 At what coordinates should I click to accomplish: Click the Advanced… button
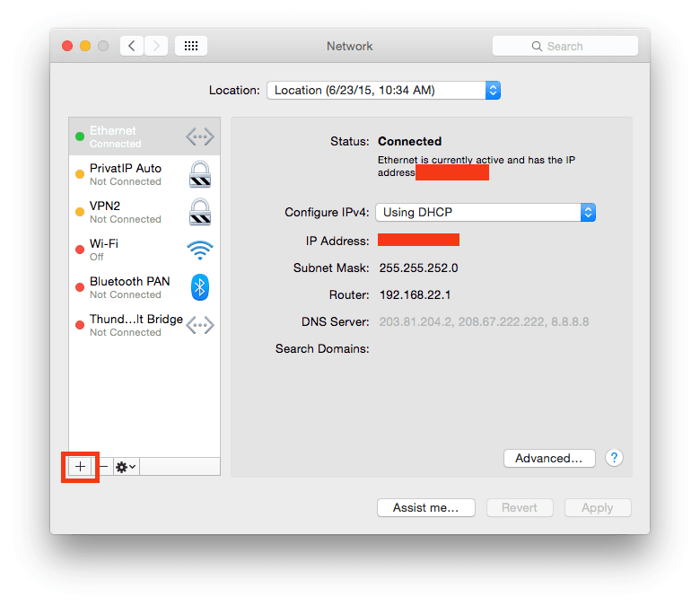click(549, 458)
